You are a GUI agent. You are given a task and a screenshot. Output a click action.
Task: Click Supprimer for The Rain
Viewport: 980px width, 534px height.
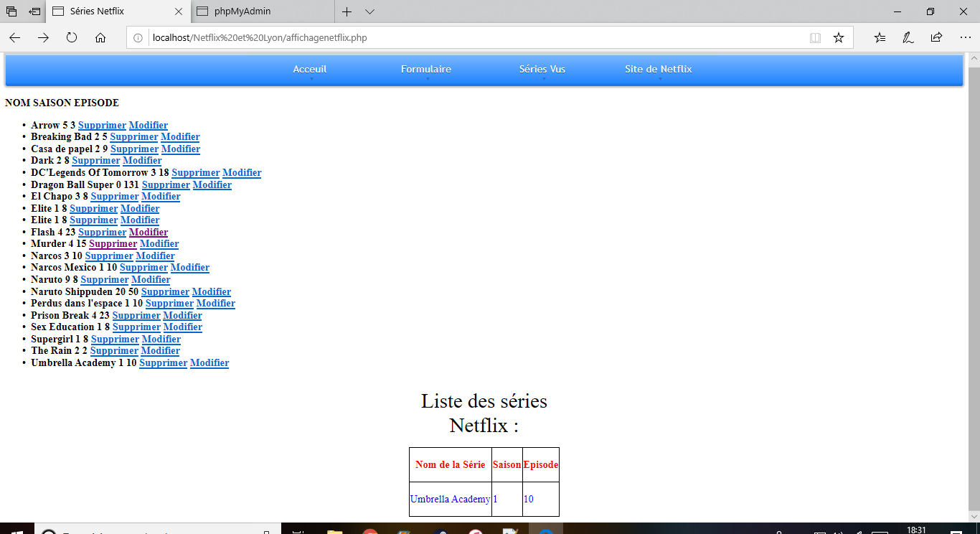pyautogui.click(x=114, y=350)
